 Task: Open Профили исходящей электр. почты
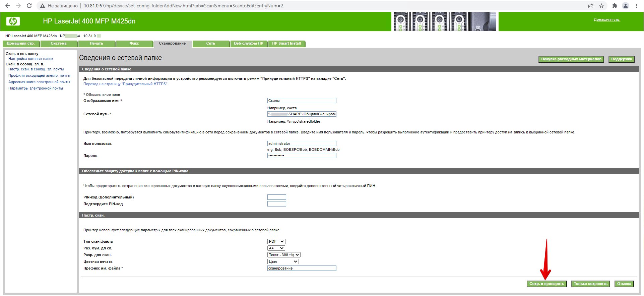click(x=39, y=75)
